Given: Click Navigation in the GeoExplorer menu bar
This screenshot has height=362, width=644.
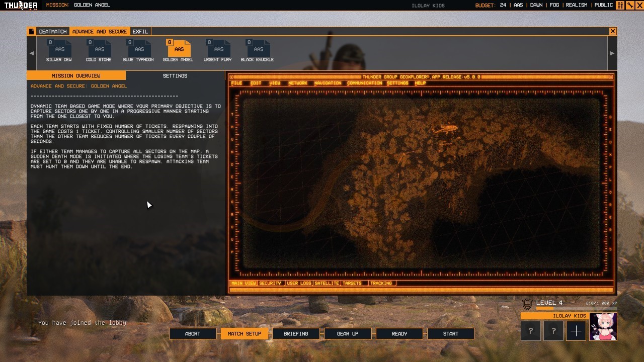Looking at the screenshot, I should tap(328, 83).
